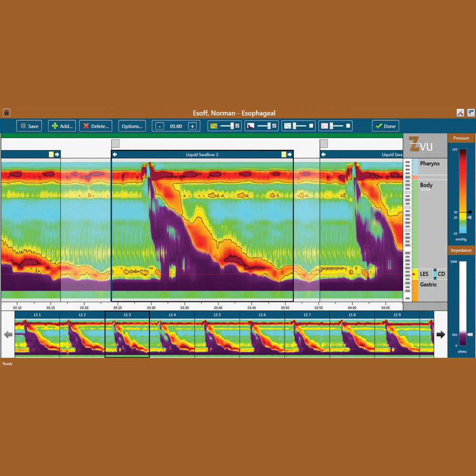Toggle the checkbox beside the impedance slider
Viewport: 476px width, 476px height.
275,125
